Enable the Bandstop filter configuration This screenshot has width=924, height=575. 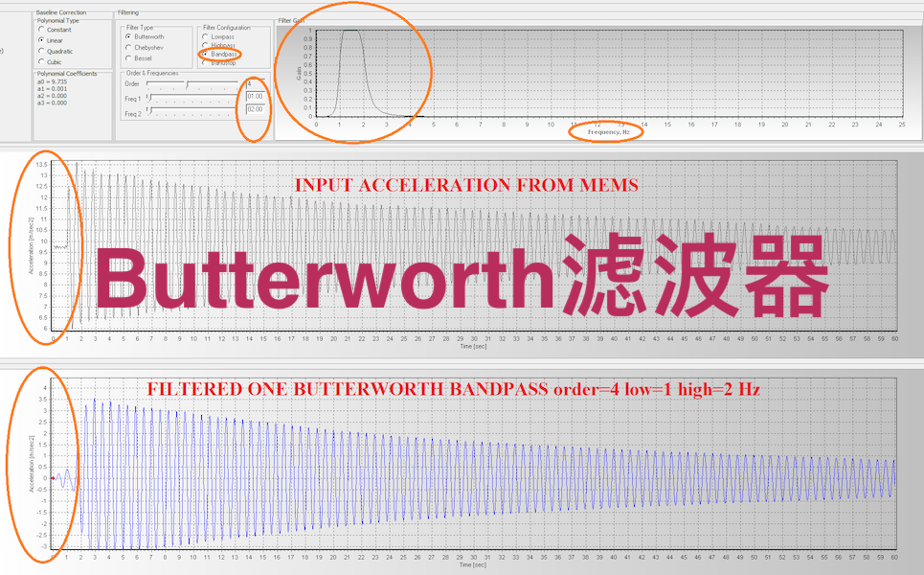click(204, 63)
